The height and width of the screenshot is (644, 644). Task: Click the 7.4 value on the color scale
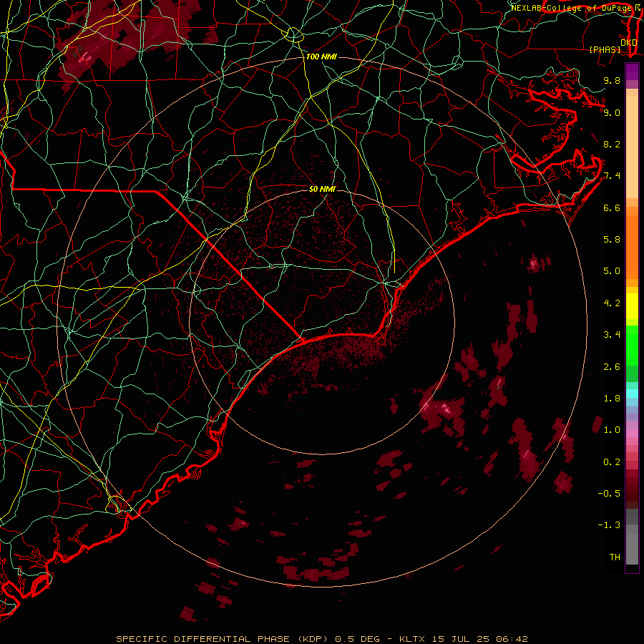[x=612, y=176]
